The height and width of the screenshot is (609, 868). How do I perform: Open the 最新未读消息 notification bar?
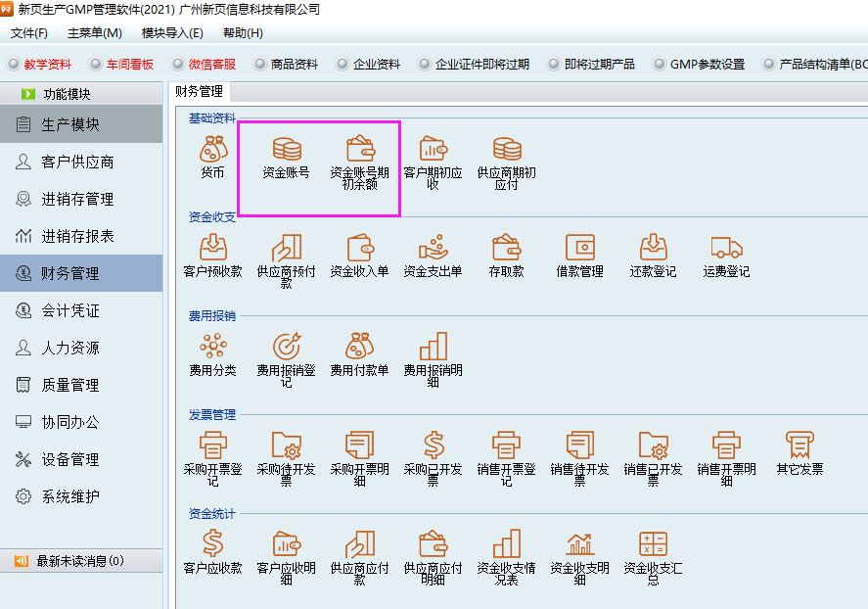pyautogui.click(x=78, y=561)
